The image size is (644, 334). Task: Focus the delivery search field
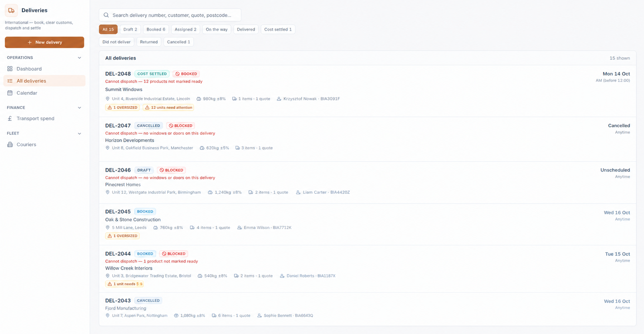[170, 15]
